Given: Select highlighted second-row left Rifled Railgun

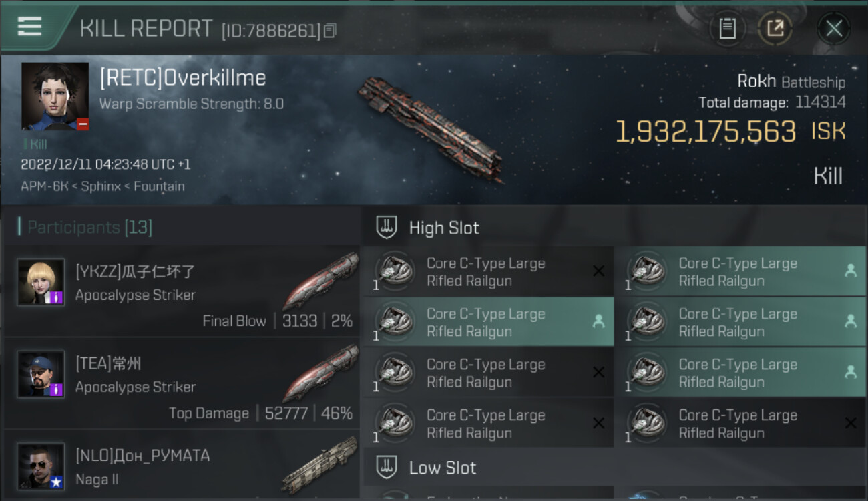Looking at the screenshot, I should pyautogui.click(x=488, y=322).
